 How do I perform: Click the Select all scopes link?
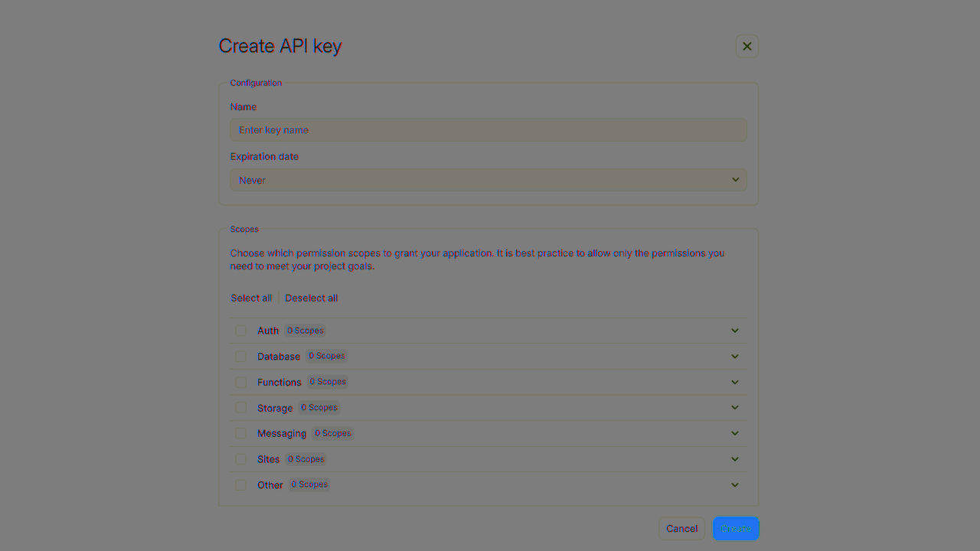[251, 298]
